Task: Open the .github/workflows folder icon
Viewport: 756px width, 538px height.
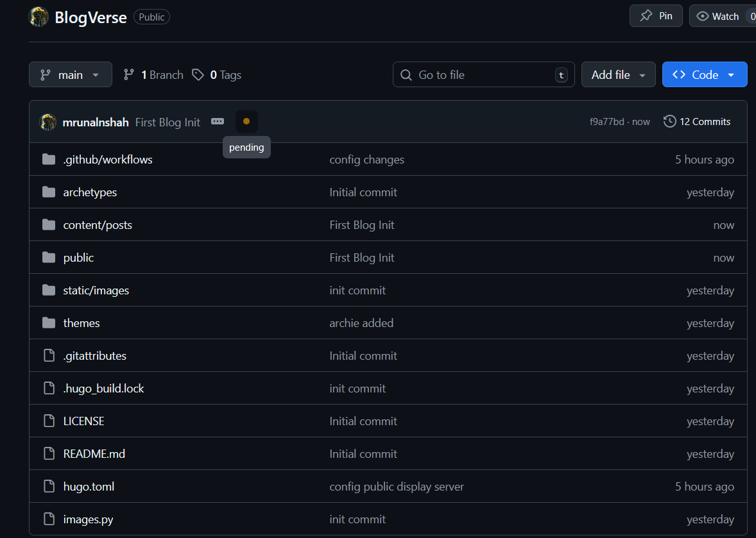Action: pos(49,159)
